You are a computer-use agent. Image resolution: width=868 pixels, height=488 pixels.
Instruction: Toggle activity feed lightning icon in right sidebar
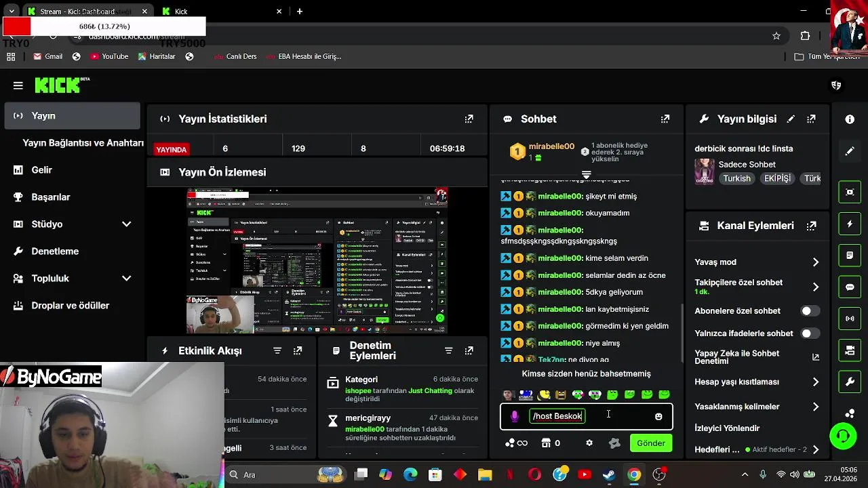pos(850,224)
